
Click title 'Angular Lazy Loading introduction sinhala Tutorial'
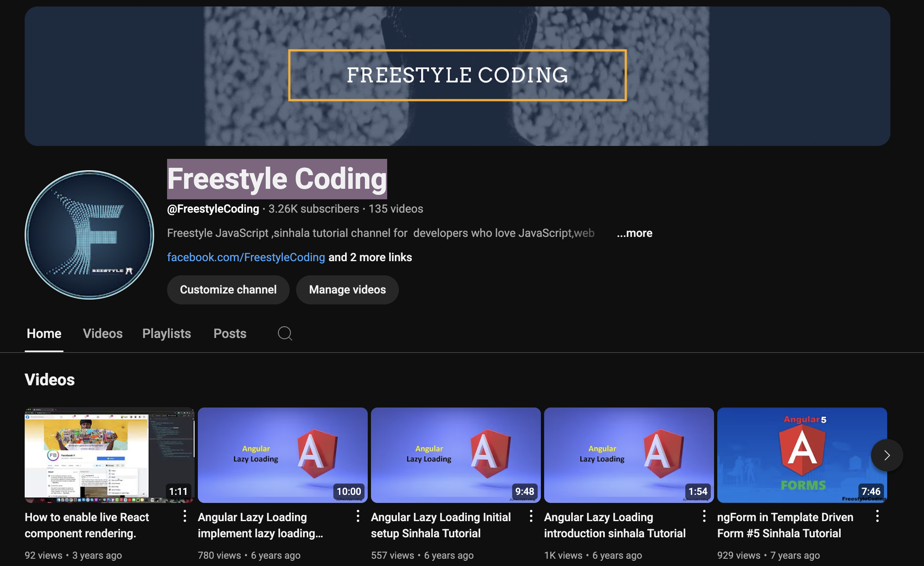pyautogui.click(x=615, y=525)
